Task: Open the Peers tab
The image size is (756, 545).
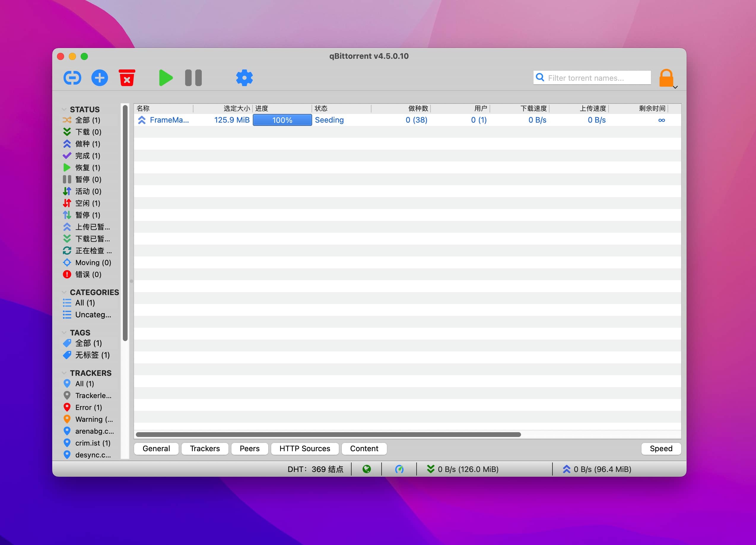Action: [250, 449]
